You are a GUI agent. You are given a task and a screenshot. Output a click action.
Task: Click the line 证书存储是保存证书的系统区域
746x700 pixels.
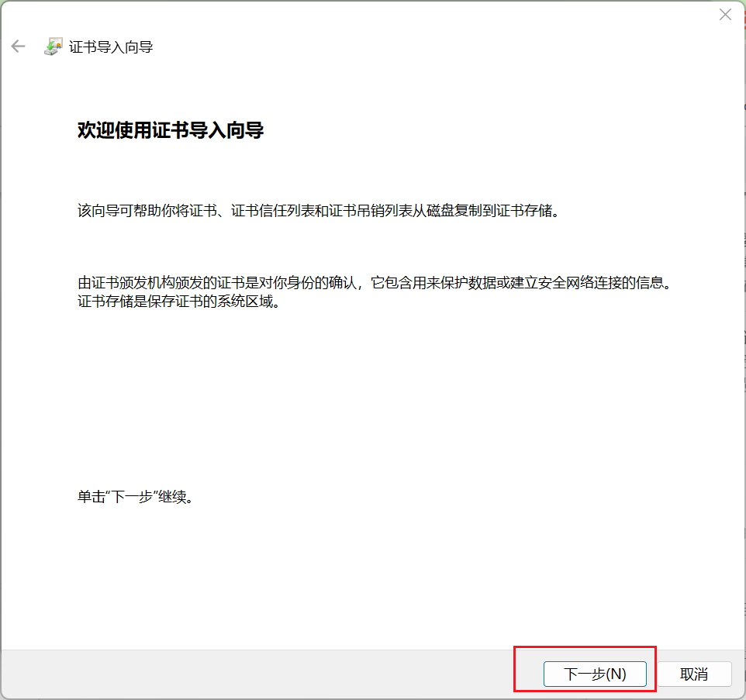coord(179,301)
